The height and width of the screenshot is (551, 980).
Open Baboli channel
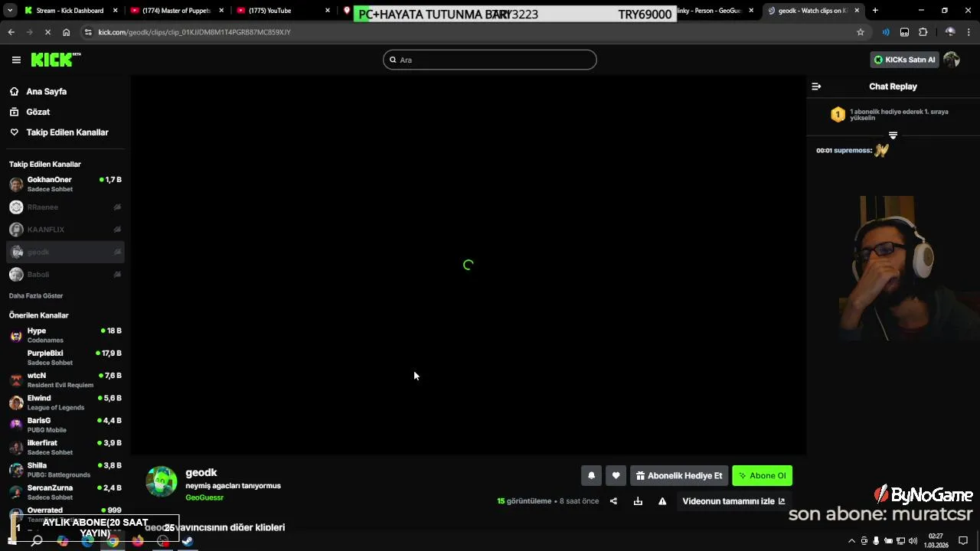(65, 274)
